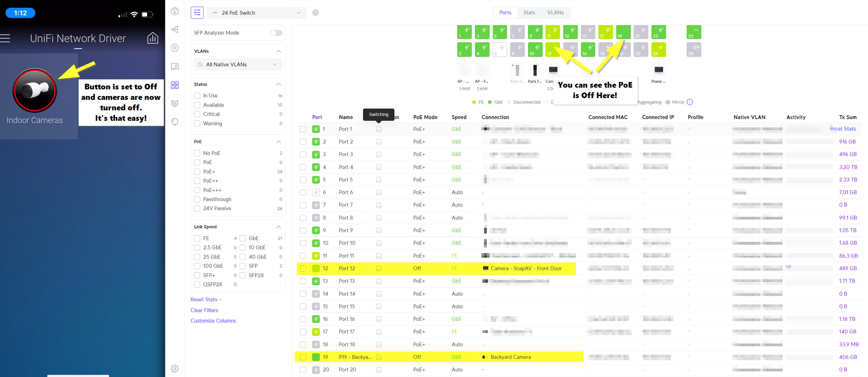Open the dashboard icon at sidebar top

[x=175, y=11]
